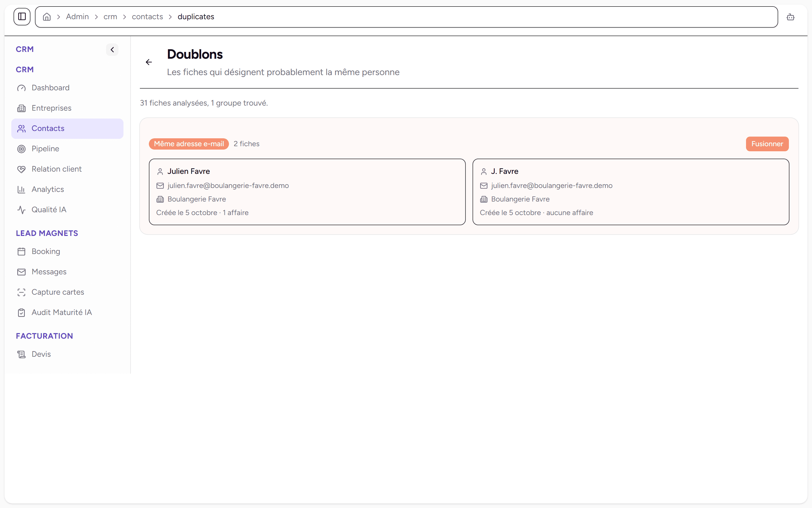The height and width of the screenshot is (508, 812).
Task: Click the Contacts people icon
Action: [x=21, y=129]
